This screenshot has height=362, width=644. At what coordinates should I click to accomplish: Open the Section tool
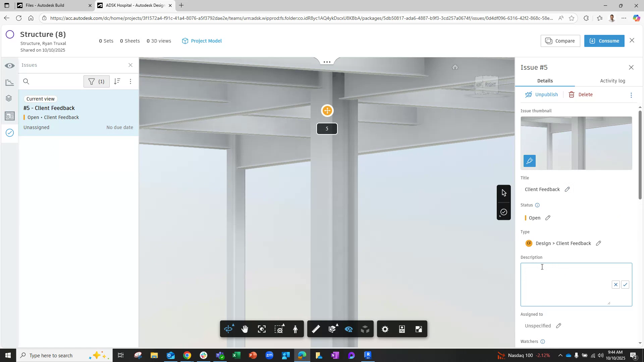pos(332,329)
